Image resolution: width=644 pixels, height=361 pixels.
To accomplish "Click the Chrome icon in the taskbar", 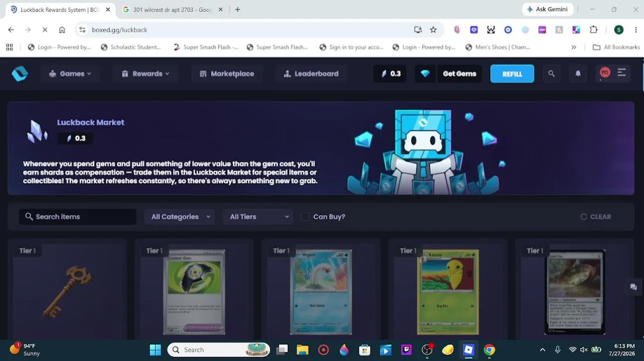I will [x=489, y=350].
